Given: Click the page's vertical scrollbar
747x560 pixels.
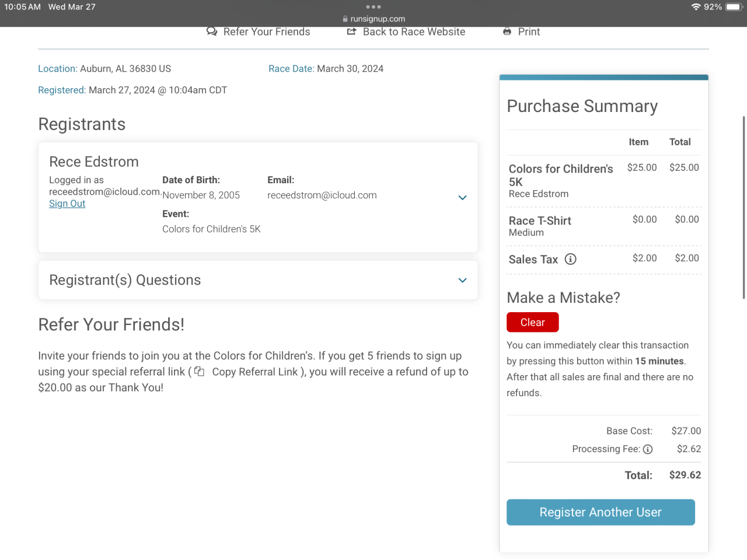Looking at the screenshot, I should pos(743,207).
